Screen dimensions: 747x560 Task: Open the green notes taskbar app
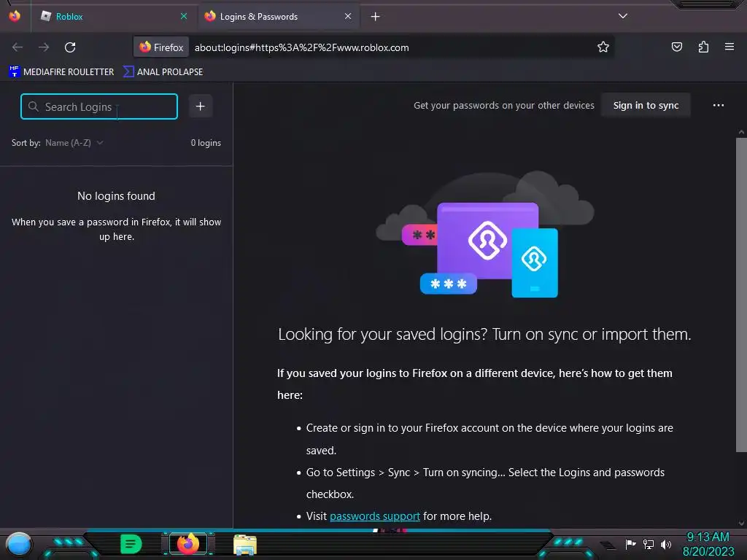click(x=131, y=544)
